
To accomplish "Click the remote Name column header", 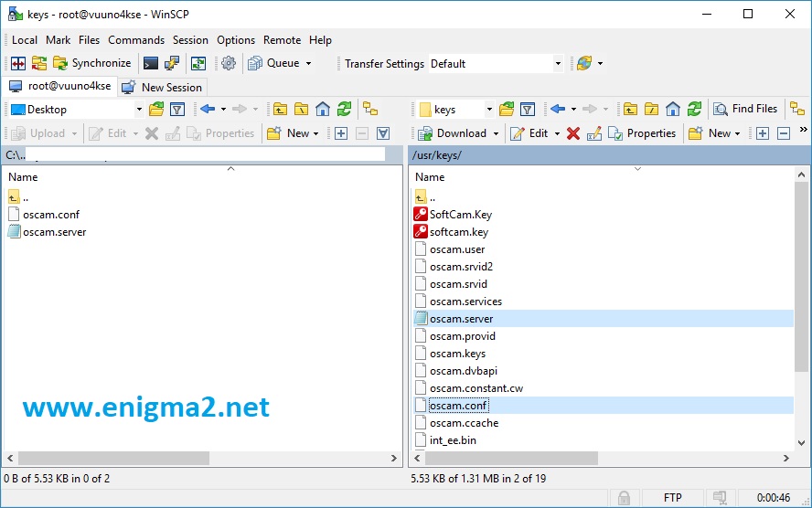I will coord(430,177).
